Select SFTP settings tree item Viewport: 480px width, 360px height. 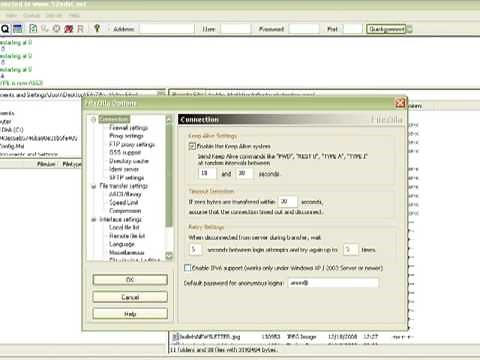click(127, 178)
